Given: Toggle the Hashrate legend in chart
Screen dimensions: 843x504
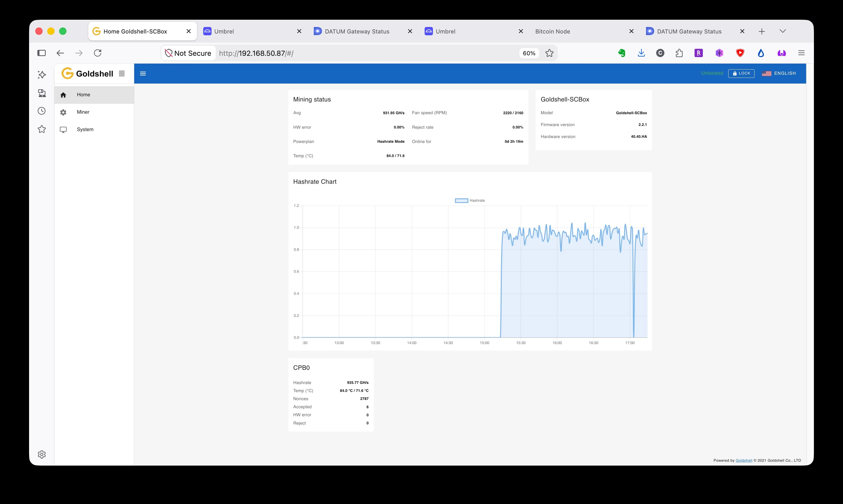Looking at the screenshot, I should 470,200.
